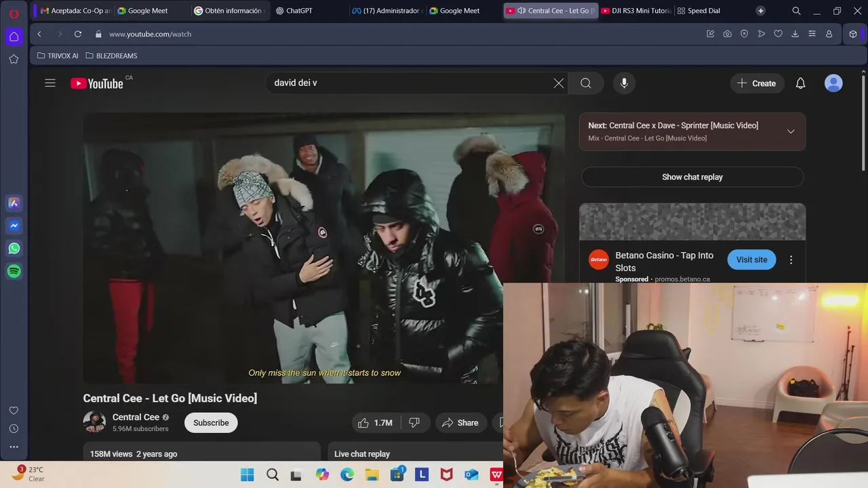Viewport: 868px width, 488px height.
Task: Click the Create button
Action: pyautogui.click(x=757, y=83)
